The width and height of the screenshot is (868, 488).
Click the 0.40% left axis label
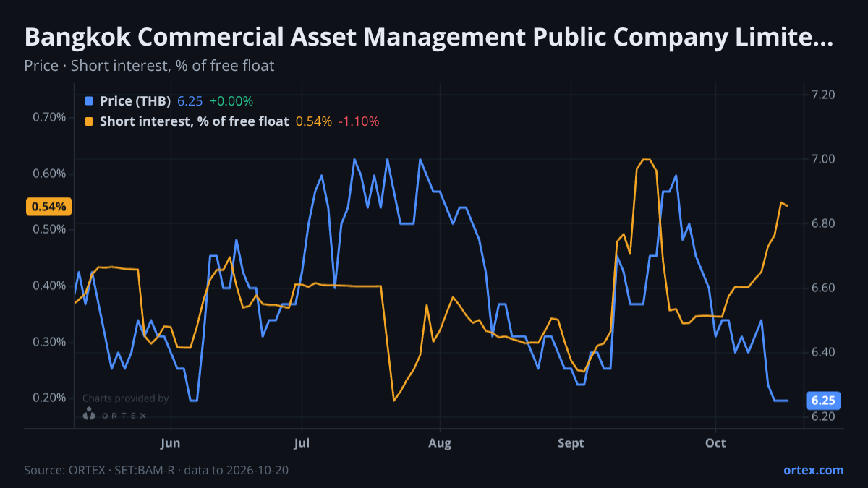[50, 286]
